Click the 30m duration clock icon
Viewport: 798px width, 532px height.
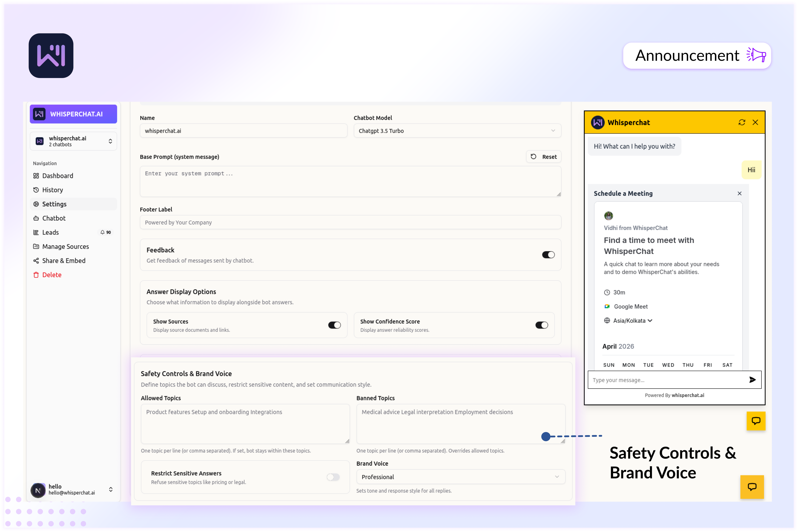(607, 292)
